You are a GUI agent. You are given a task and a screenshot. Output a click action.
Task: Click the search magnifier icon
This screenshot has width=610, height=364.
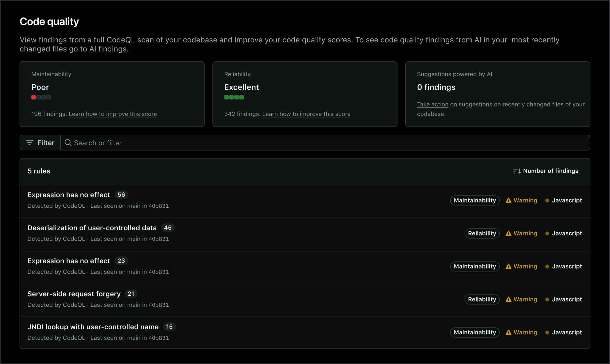point(68,143)
